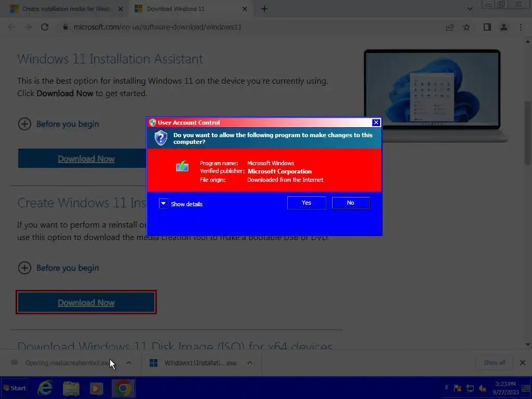The image size is (532, 399).
Task: Click the Microsoft Corporation verified publisher text
Action: [280, 171]
